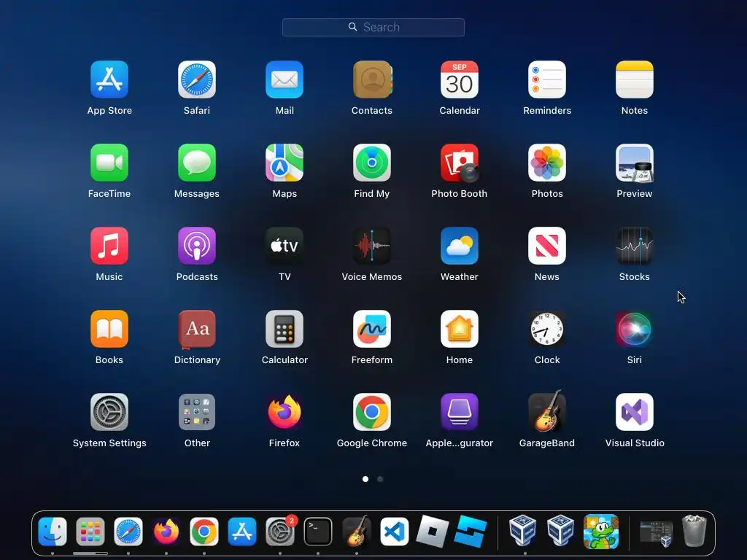747x560 pixels.
Task: Open the Calendar app icon
Action: (460, 79)
